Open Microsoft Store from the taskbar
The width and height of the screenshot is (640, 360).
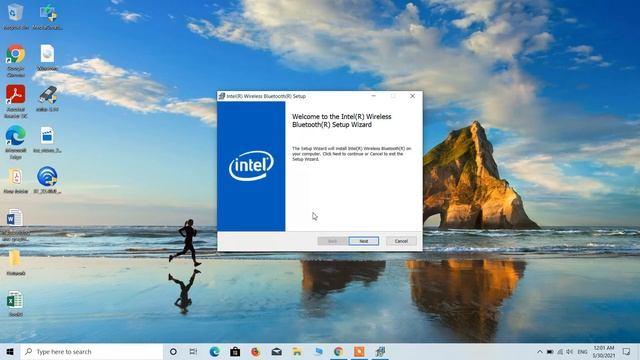235,351
